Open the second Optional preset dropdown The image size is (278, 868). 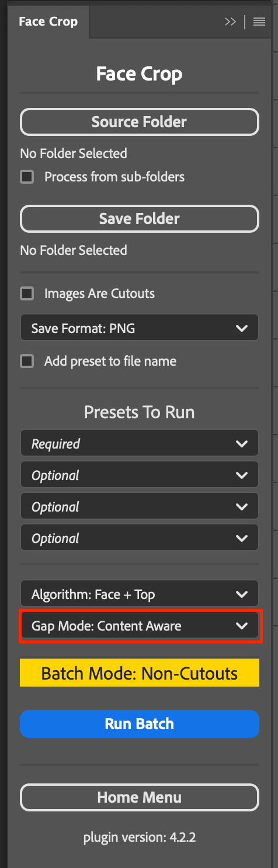(139, 507)
